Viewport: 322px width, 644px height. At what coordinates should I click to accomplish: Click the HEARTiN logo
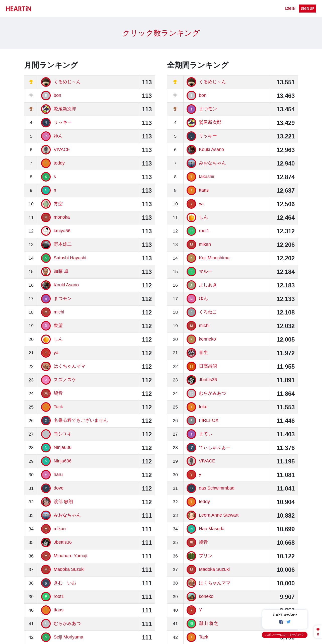[x=19, y=9]
